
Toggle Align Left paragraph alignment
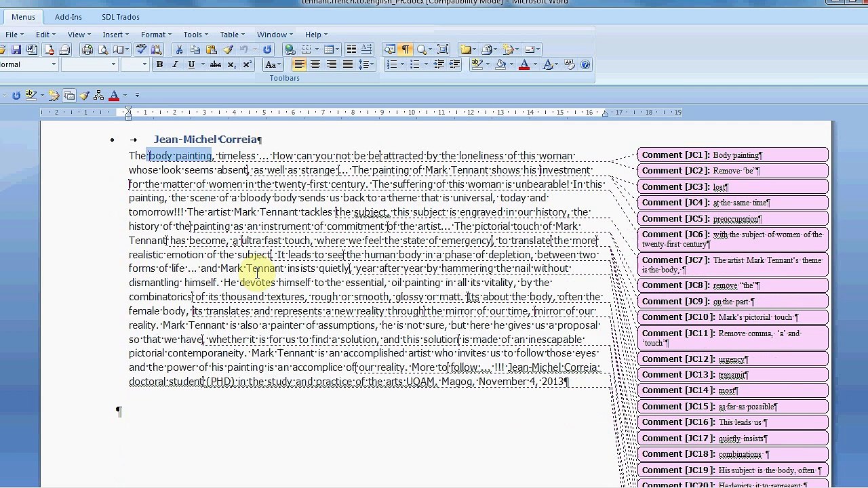(x=299, y=64)
